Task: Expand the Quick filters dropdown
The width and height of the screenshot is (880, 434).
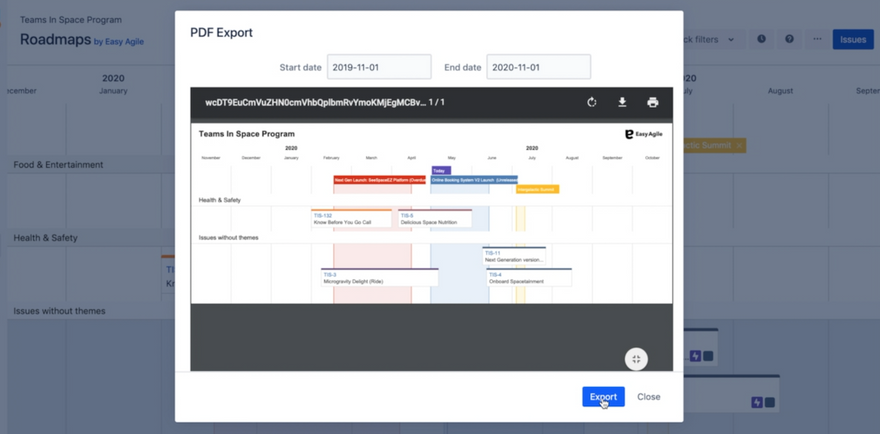Action: click(x=713, y=39)
